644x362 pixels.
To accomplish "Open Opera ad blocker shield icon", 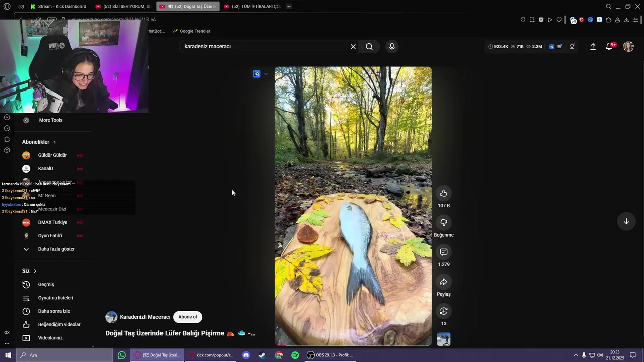I will click(x=541, y=20).
